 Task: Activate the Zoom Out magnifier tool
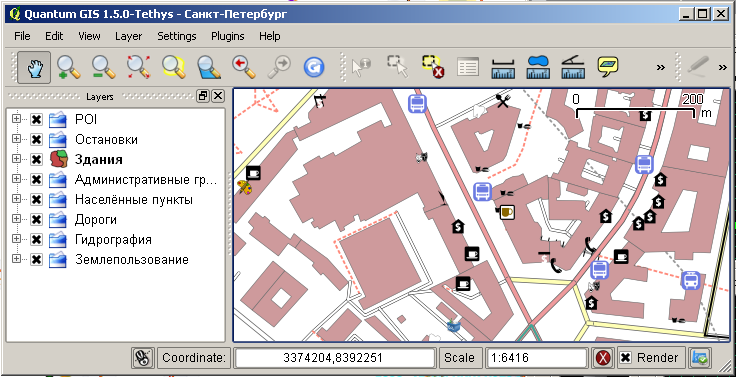coord(103,68)
